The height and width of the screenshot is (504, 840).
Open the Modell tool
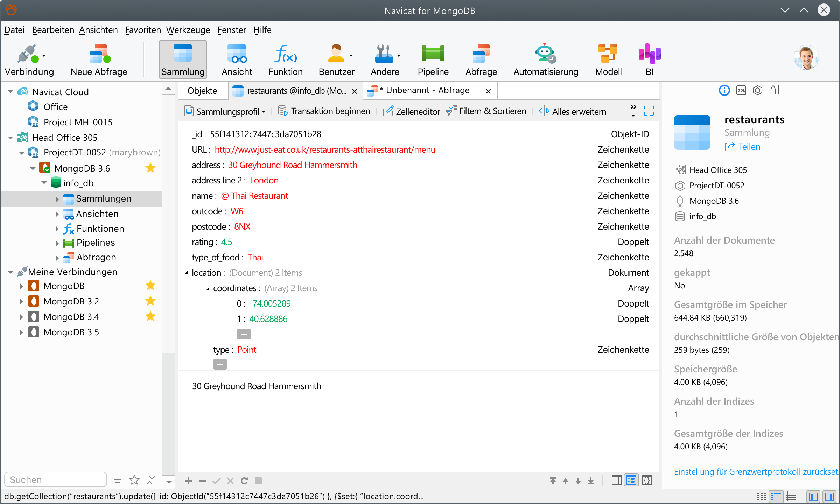tap(608, 60)
